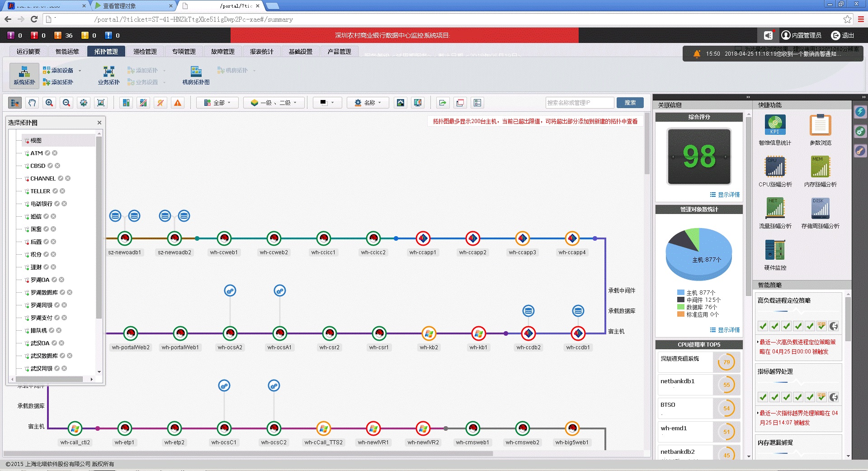
Task: Click the search name or IP field
Action: tap(579, 103)
